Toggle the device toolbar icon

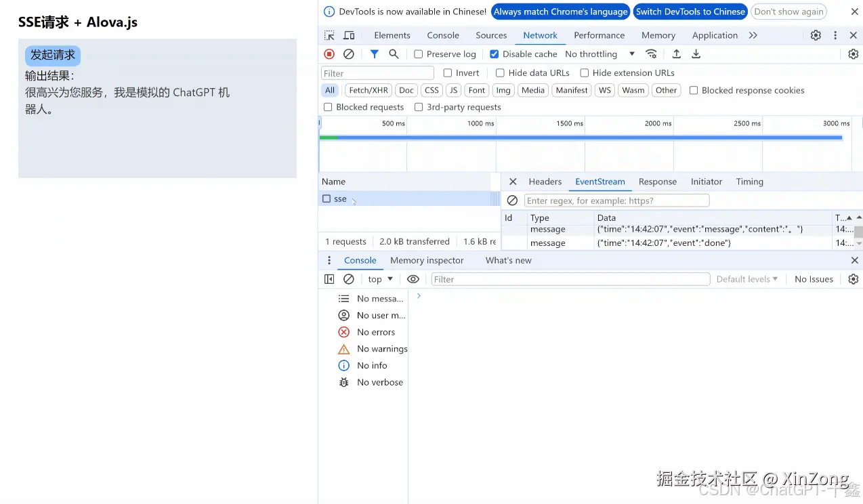pyautogui.click(x=349, y=35)
